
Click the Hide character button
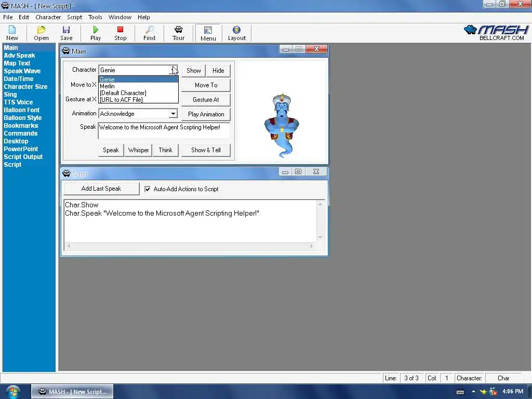pyautogui.click(x=218, y=71)
